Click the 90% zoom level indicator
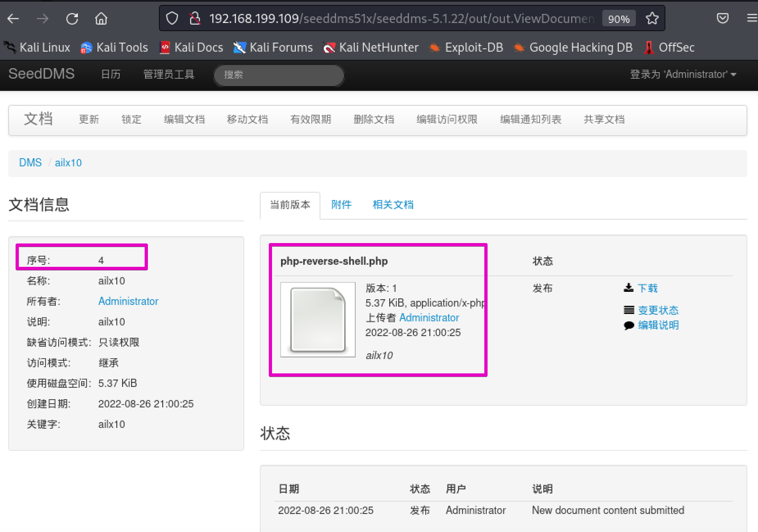The width and height of the screenshot is (758, 532). click(619, 19)
